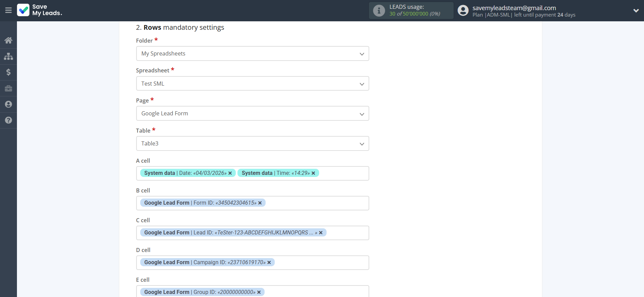Screen dimensions: 644x297
Task: Expand the Spreadsheet dropdown
Action: [252, 84]
